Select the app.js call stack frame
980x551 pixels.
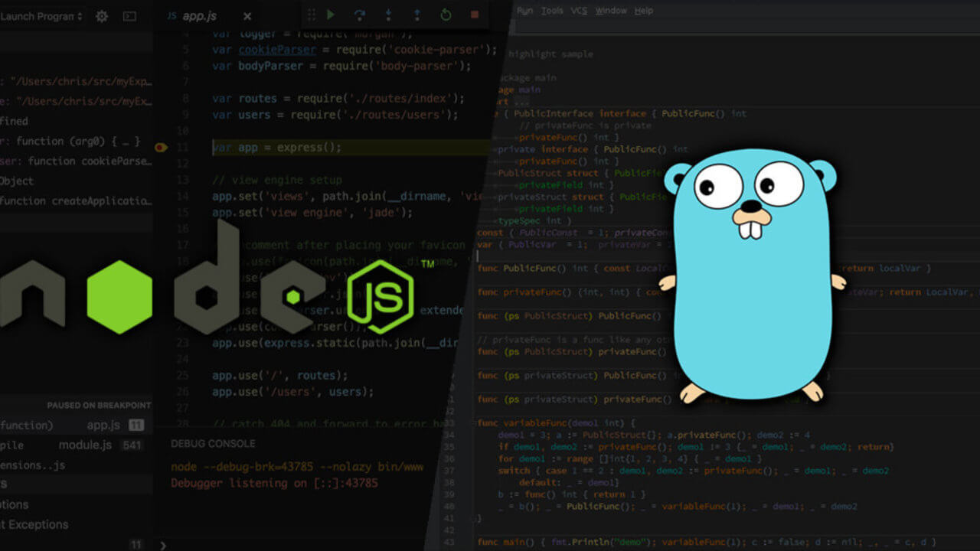pos(103,425)
